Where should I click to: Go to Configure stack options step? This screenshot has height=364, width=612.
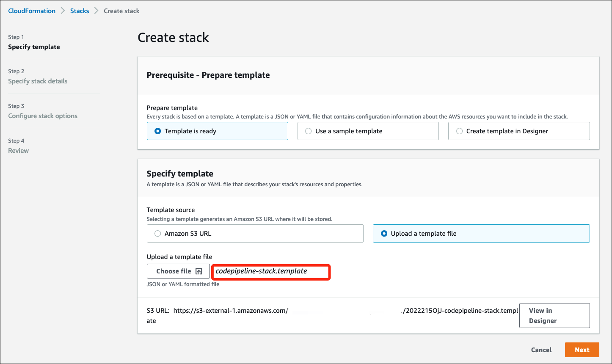(43, 116)
